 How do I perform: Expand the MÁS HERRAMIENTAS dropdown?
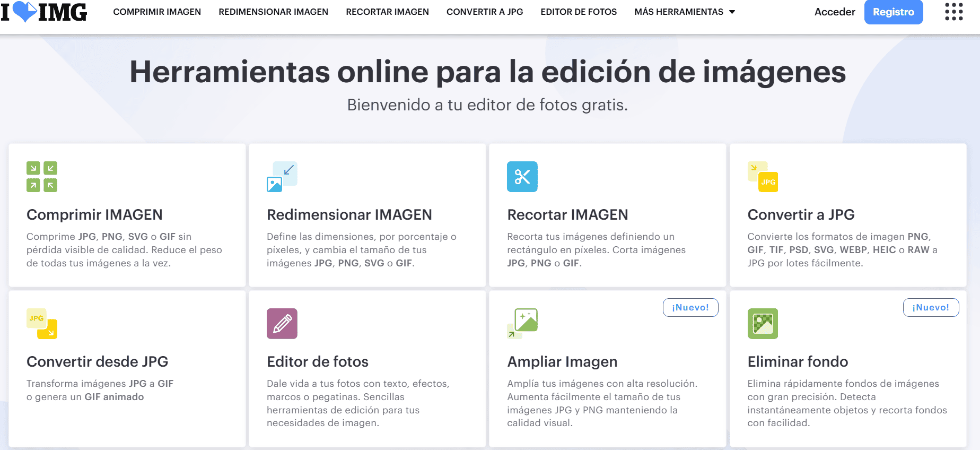coord(684,12)
